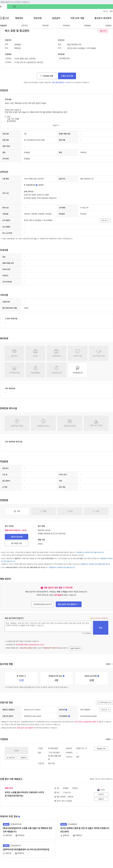Open 지도 보기 dropdown beside 근무 예정지
Viewport: 113px width, 868px height.
pyautogui.click(x=105, y=220)
